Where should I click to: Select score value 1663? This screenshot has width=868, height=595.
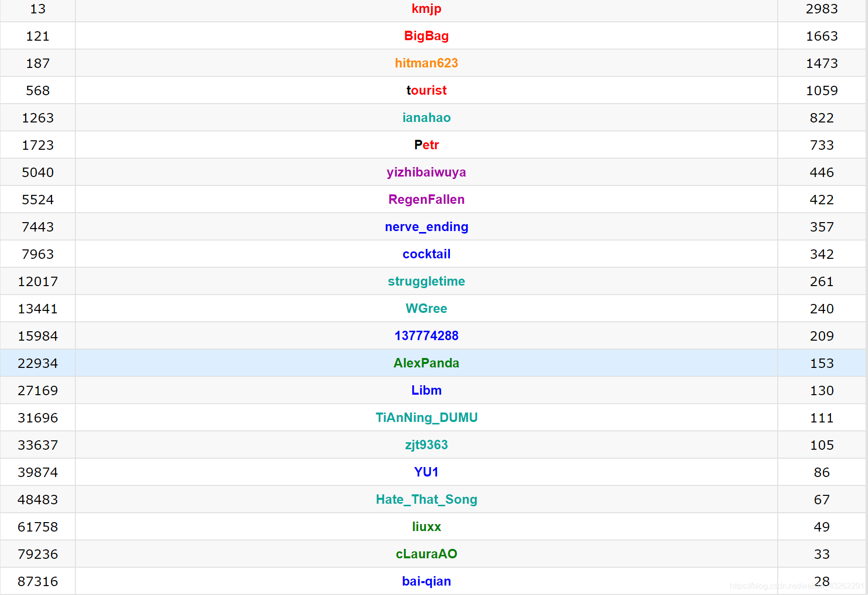click(x=821, y=36)
